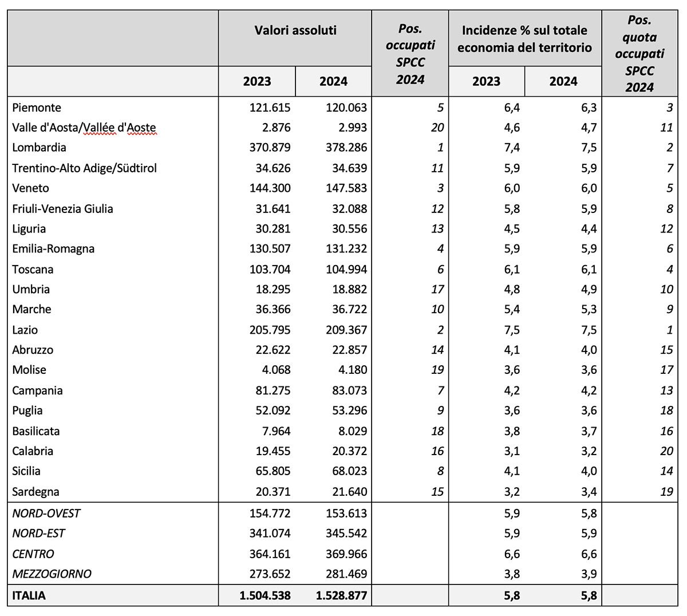Select the ITALIA 2024 total 1.528.877

point(341,595)
